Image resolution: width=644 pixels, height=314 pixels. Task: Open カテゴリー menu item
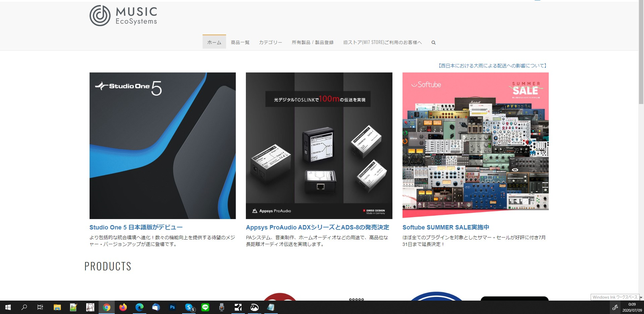[x=270, y=42]
